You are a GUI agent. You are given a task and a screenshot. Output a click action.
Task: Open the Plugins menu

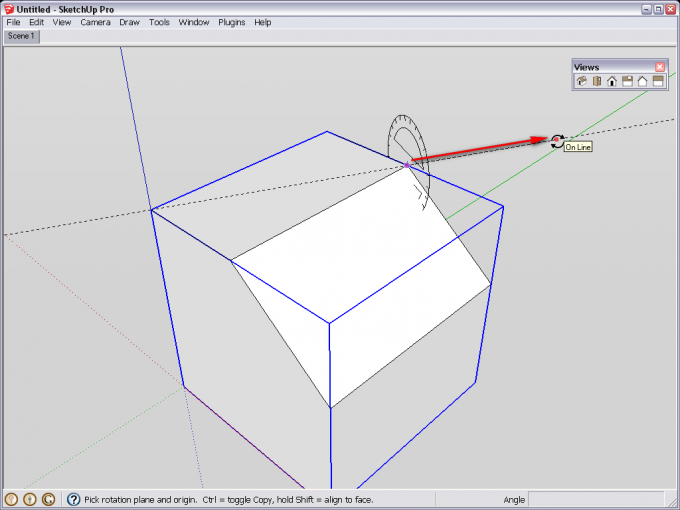pos(231,22)
